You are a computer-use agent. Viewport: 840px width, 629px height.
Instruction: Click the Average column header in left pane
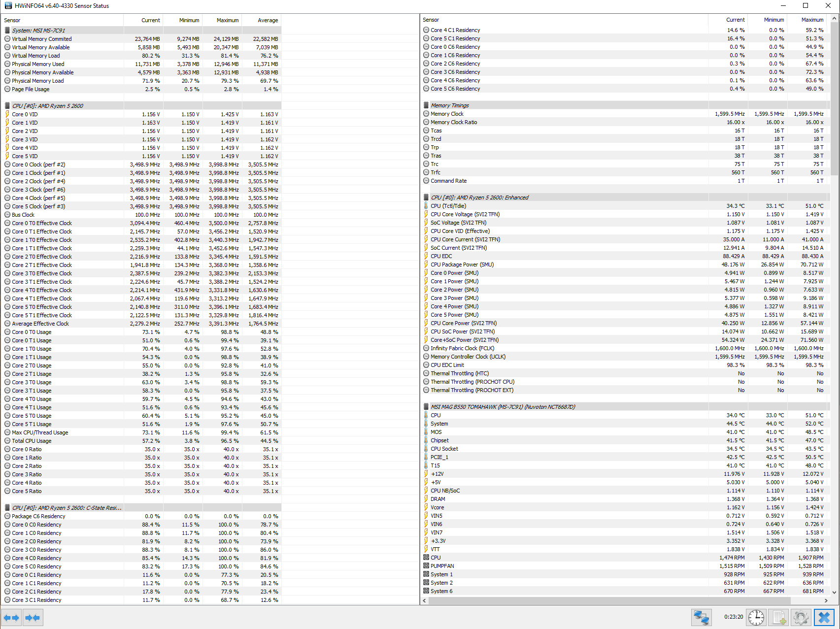[x=262, y=20]
